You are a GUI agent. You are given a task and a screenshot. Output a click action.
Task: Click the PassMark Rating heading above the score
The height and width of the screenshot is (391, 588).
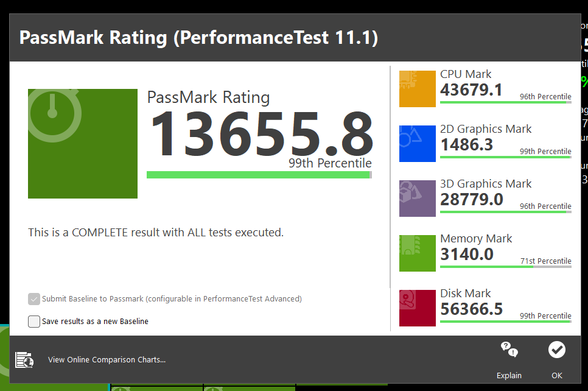[x=209, y=97]
